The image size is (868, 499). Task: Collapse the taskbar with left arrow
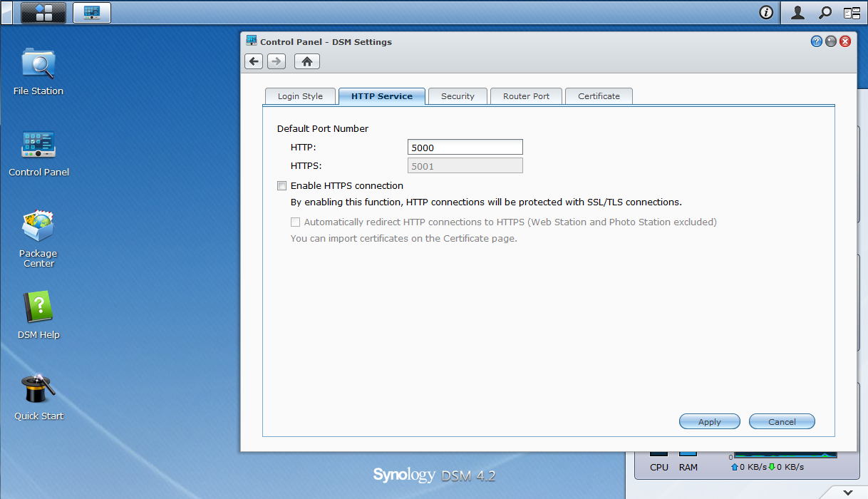[6, 12]
